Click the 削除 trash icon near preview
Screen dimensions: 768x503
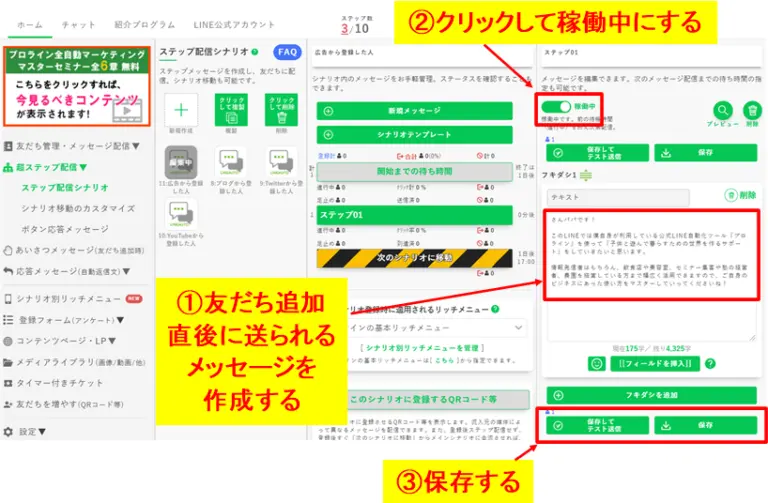pos(752,111)
